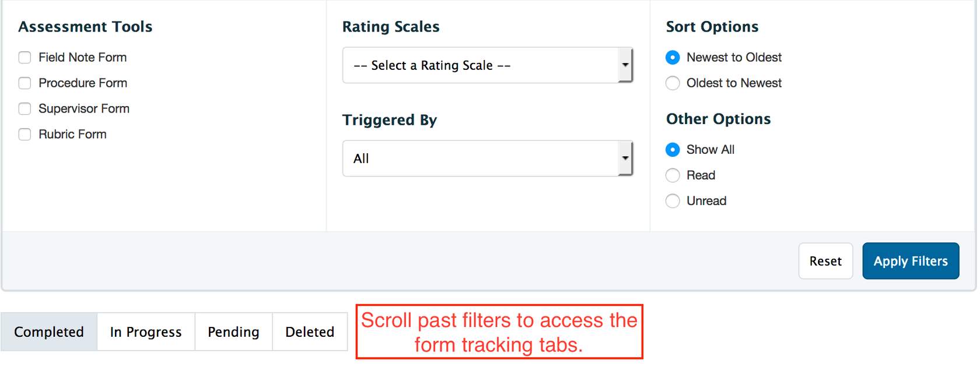Go to the Deleted tab
Screen dimensions: 980x377
(x=310, y=332)
